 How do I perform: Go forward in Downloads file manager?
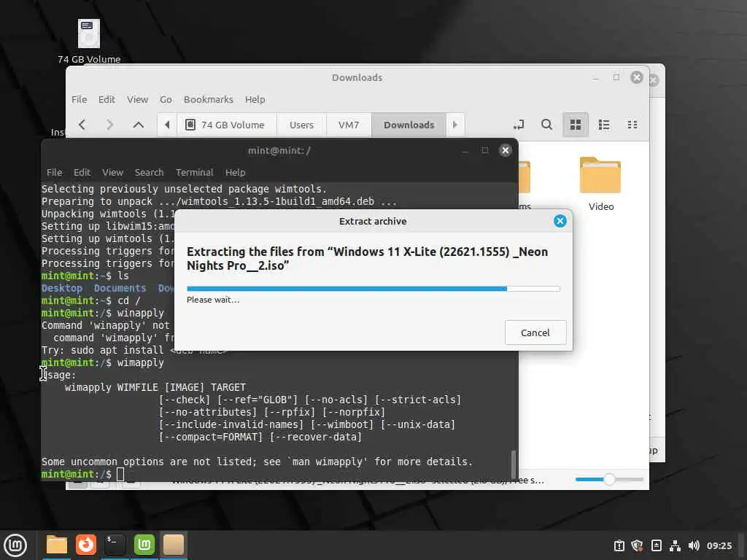[x=110, y=125]
